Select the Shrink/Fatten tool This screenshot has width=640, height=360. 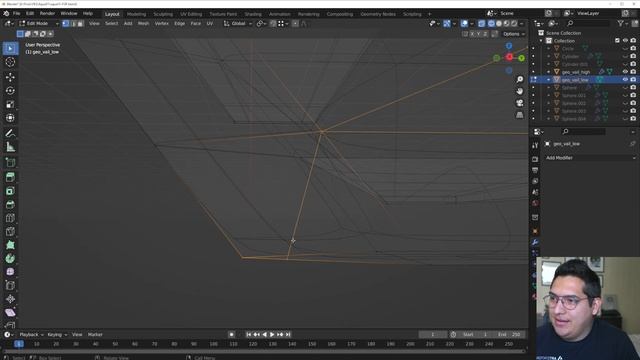pyautogui.click(x=10, y=299)
